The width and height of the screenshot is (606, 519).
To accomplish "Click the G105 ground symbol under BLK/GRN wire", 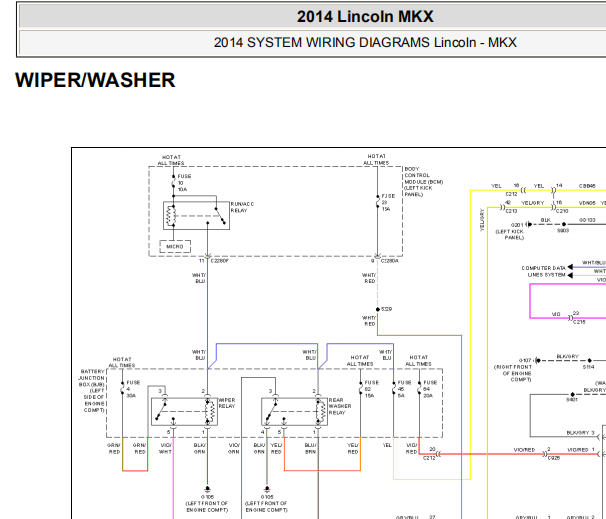I will [208, 489].
